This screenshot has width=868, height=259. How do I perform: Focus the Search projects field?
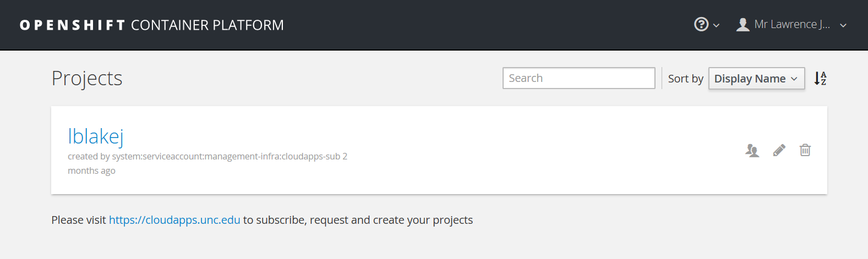tap(578, 78)
